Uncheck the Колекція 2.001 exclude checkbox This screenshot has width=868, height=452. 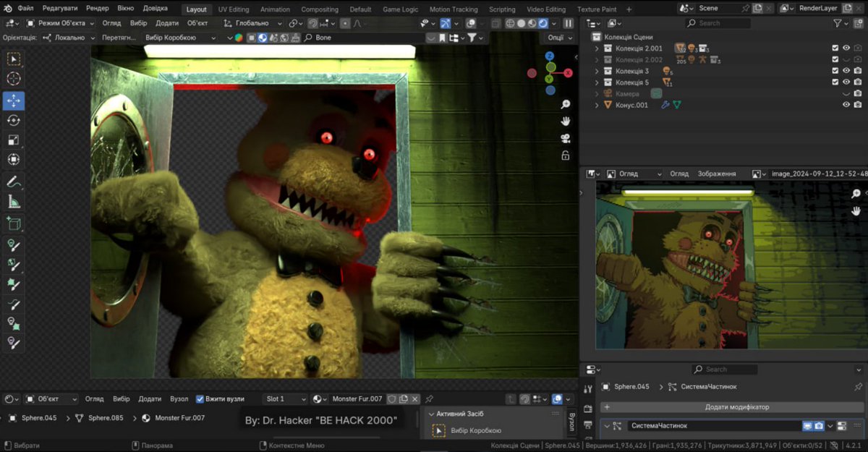(835, 48)
